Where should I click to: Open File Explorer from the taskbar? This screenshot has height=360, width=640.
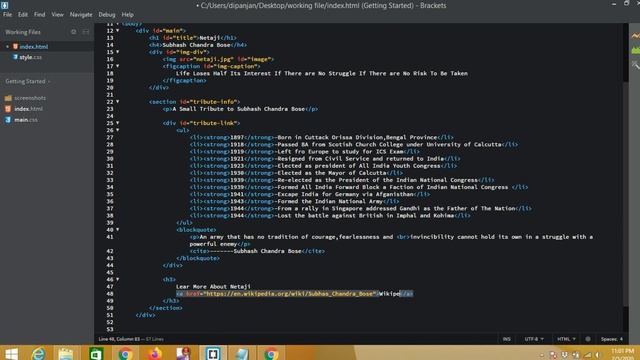coord(65,353)
